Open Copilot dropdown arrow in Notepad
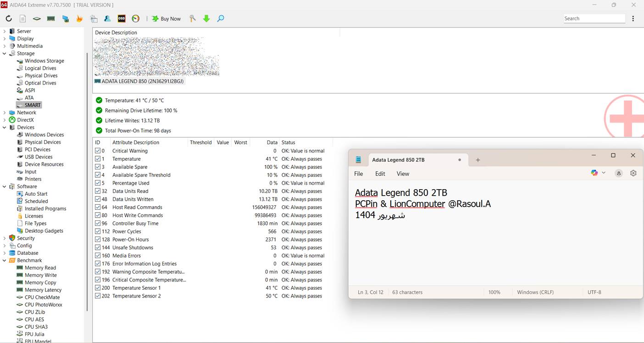 [604, 173]
